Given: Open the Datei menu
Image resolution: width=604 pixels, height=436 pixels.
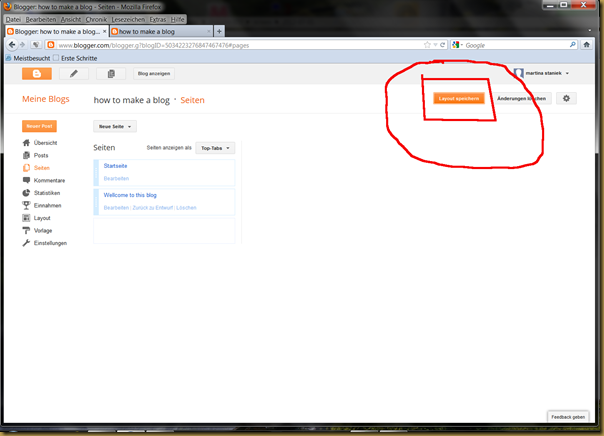Looking at the screenshot, I should pos(13,19).
